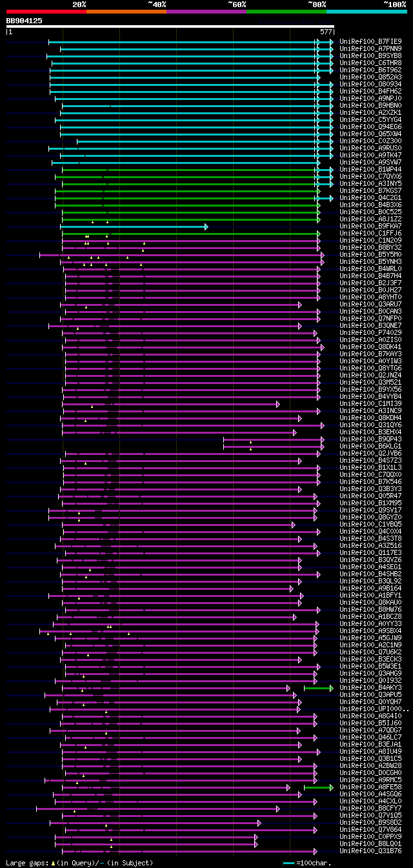Select the UniRef100_A2XZK1 label
The width and height of the screenshot is (413, 868).
tap(370, 112)
